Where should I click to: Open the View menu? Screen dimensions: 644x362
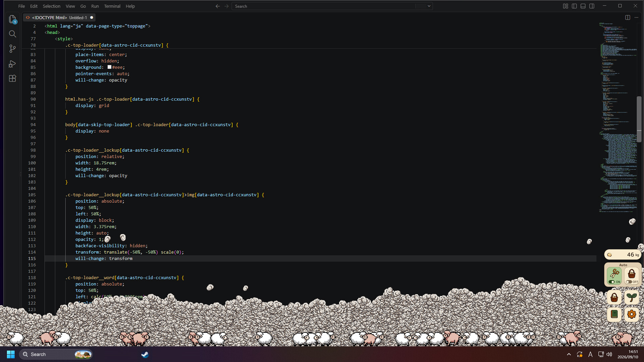tap(70, 6)
